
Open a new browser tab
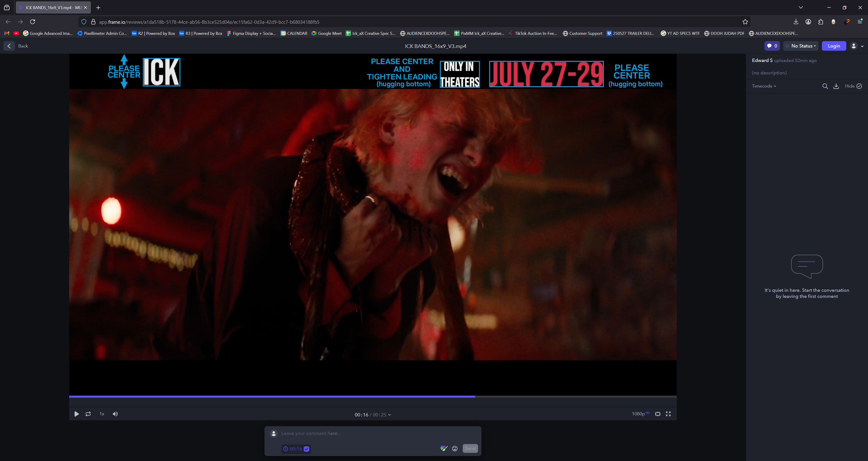pyautogui.click(x=98, y=7)
